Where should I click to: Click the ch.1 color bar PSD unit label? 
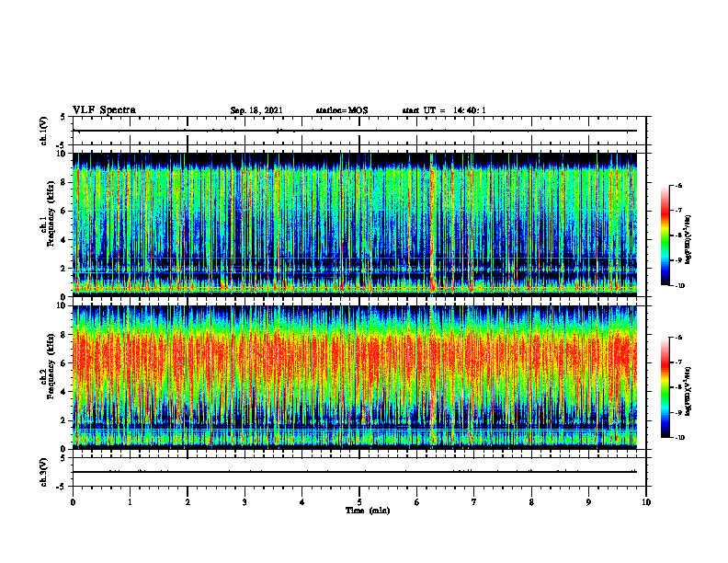coord(688,240)
